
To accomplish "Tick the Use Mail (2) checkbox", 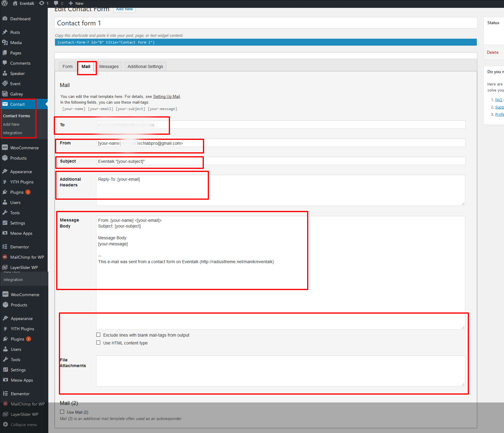I will pos(62,412).
